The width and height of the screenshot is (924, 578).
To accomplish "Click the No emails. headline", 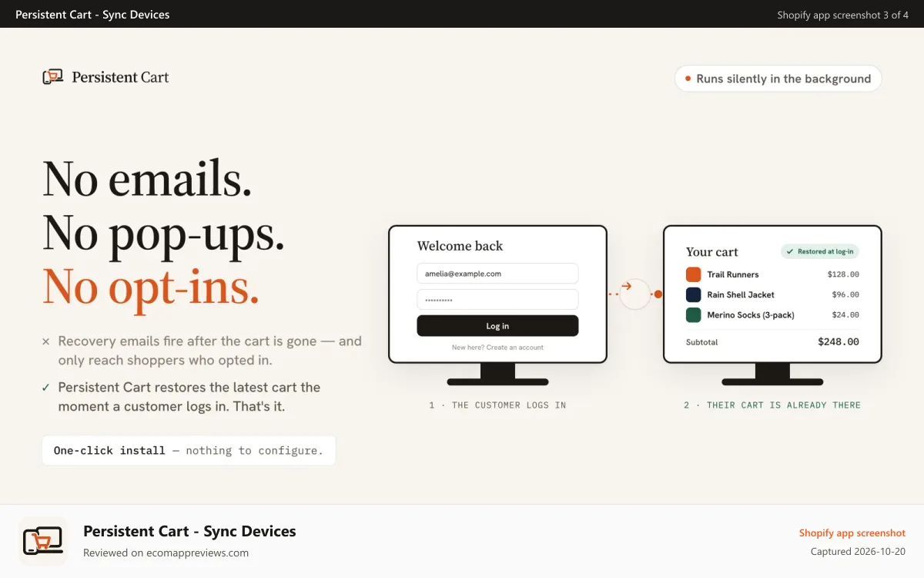I will coord(147,178).
